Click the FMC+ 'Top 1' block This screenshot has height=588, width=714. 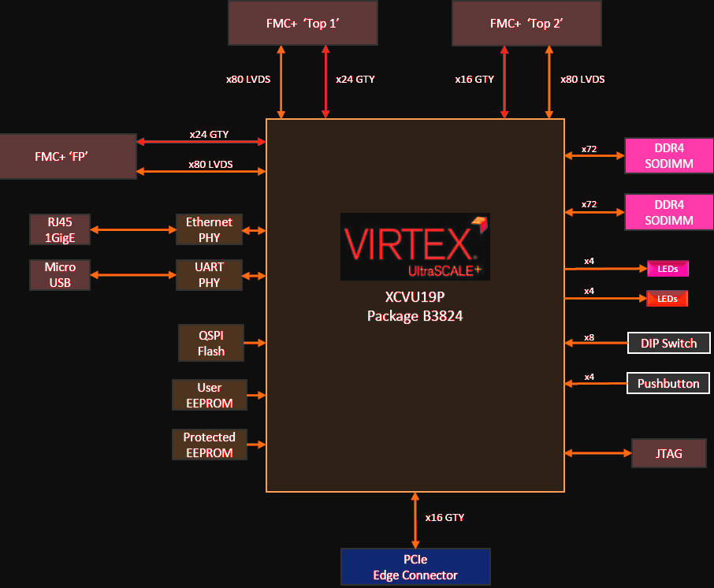click(303, 23)
